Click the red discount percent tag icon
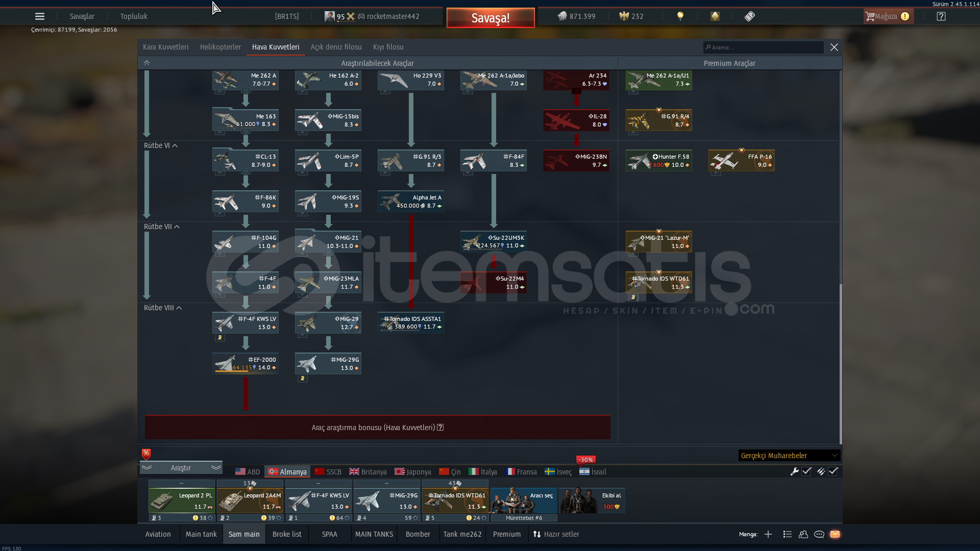The image size is (980, 551). [x=146, y=453]
